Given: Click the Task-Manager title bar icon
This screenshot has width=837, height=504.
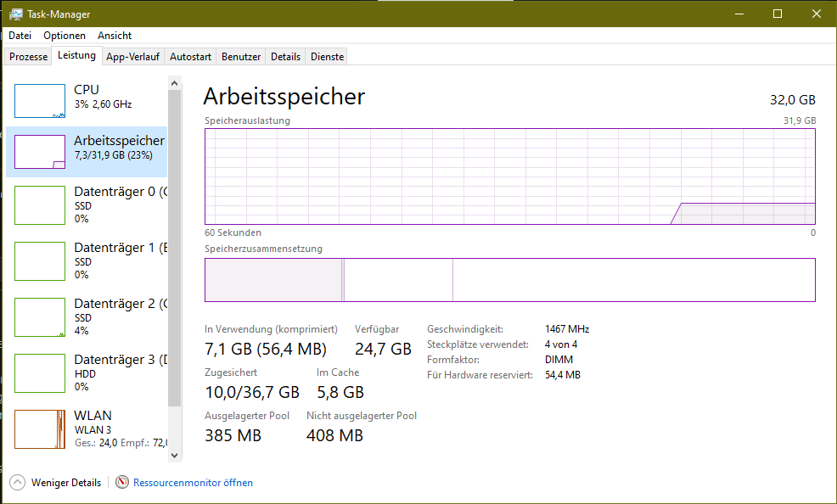Looking at the screenshot, I should [16, 14].
